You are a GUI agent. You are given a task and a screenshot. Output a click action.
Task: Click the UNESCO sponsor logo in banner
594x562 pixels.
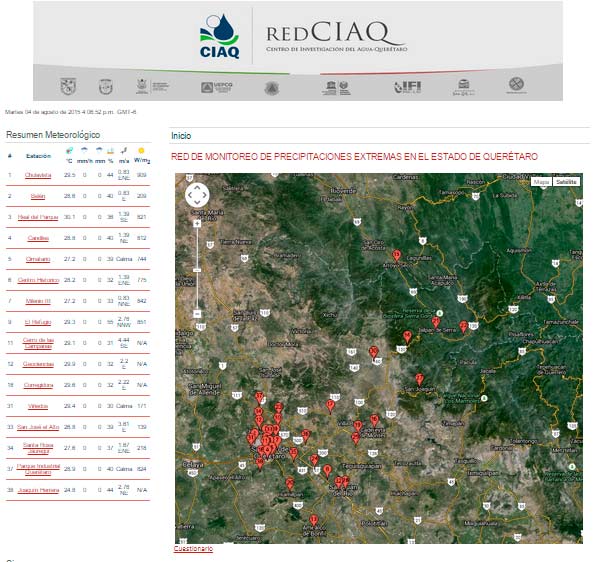tap(336, 88)
